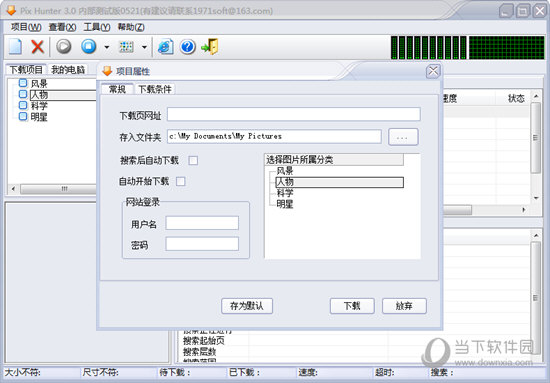Image resolution: width=550 pixels, height=383 pixels.
Task: Click the 明星 blue square icon in left tree
Action: coord(23,116)
